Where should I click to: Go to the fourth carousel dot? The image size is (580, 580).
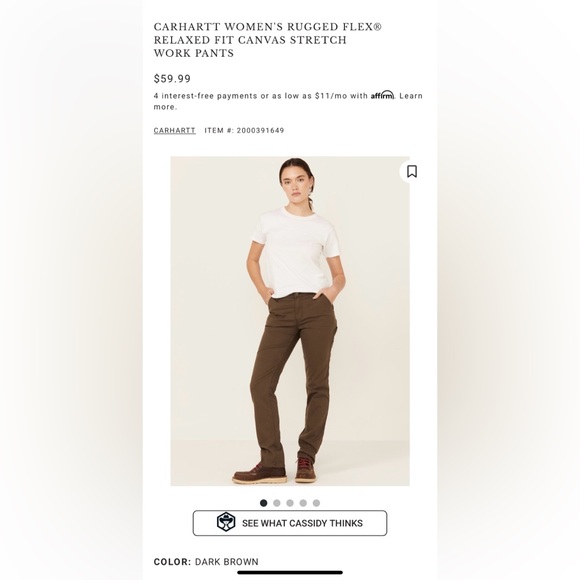pos(303,503)
